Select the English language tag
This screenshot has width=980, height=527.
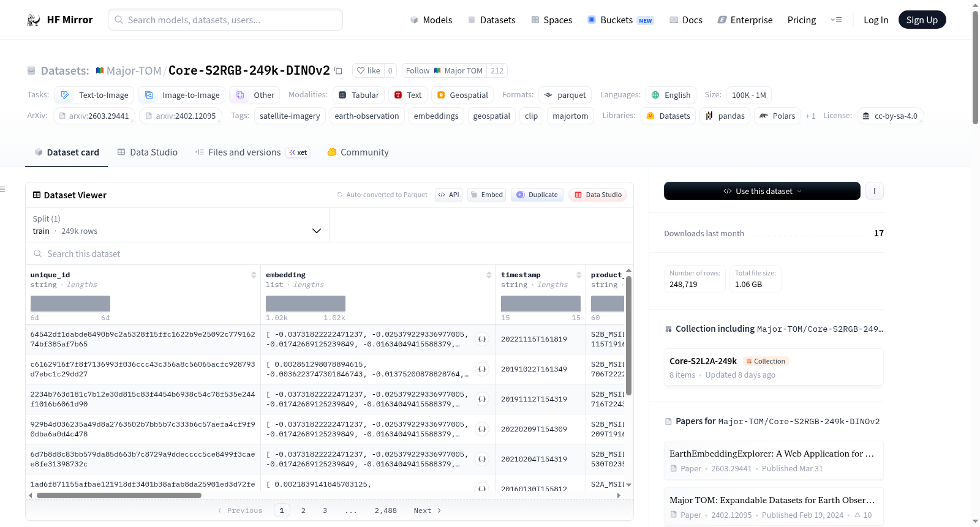pos(671,95)
